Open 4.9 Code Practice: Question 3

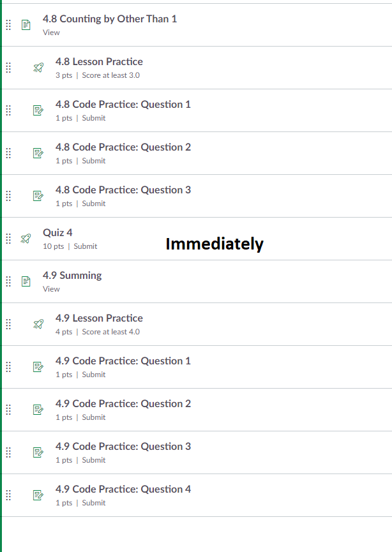pyautogui.click(x=123, y=447)
